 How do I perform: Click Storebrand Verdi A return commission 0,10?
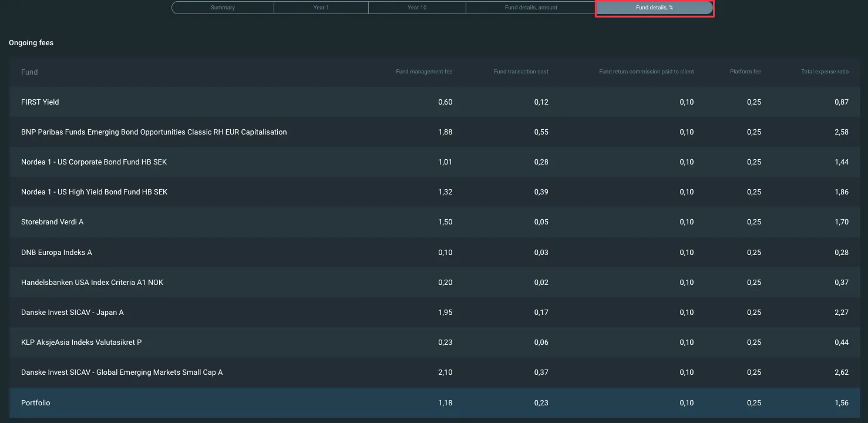[x=687, y=222]
